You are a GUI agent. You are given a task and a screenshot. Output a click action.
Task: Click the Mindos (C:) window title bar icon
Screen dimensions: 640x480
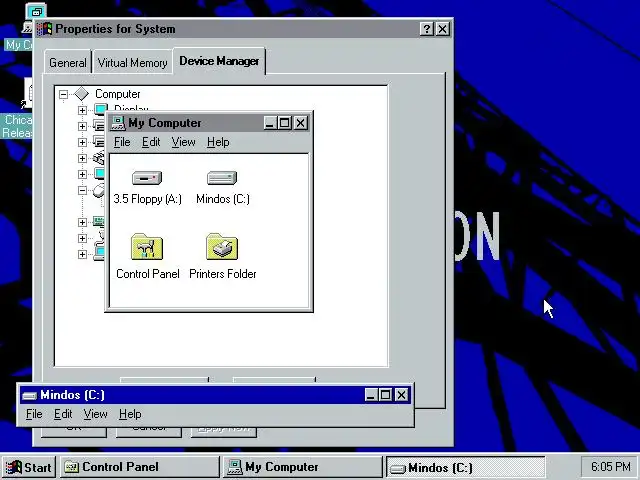(x=29, y=395)
